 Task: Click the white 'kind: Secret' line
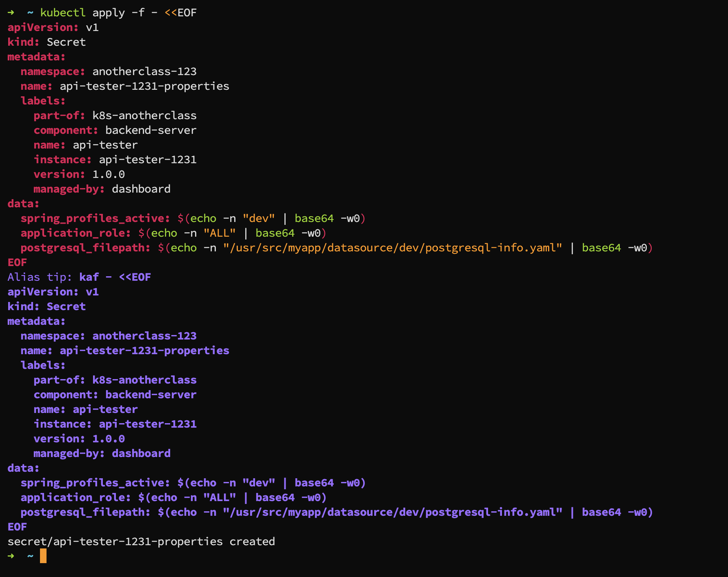(47, 42)
